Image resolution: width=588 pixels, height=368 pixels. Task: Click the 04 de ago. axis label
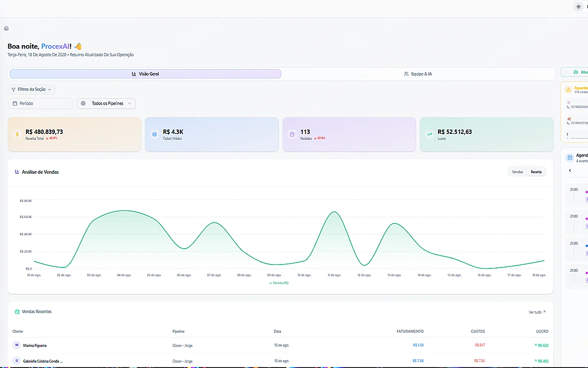pyautogui.click(x=124, y=275)
